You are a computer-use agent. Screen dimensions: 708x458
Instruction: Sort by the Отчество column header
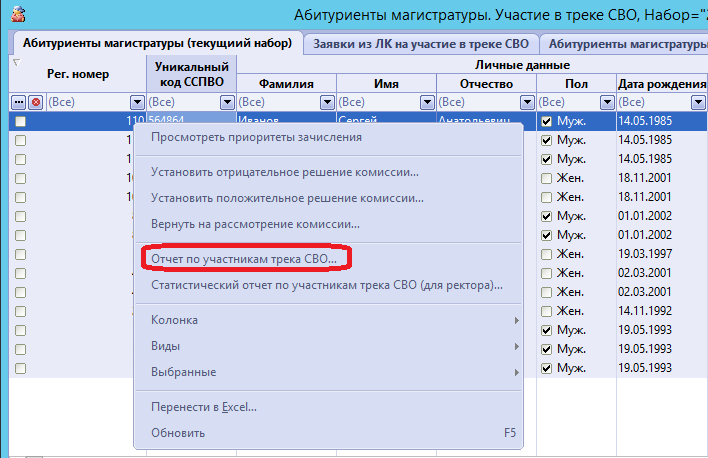pos(486,84)
